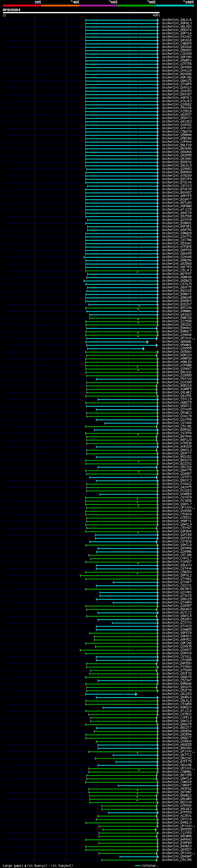The width and height of the screenshot is (197, 868).
Task: Select hit label UniRef100_C9WSP7
Action: 177,786
